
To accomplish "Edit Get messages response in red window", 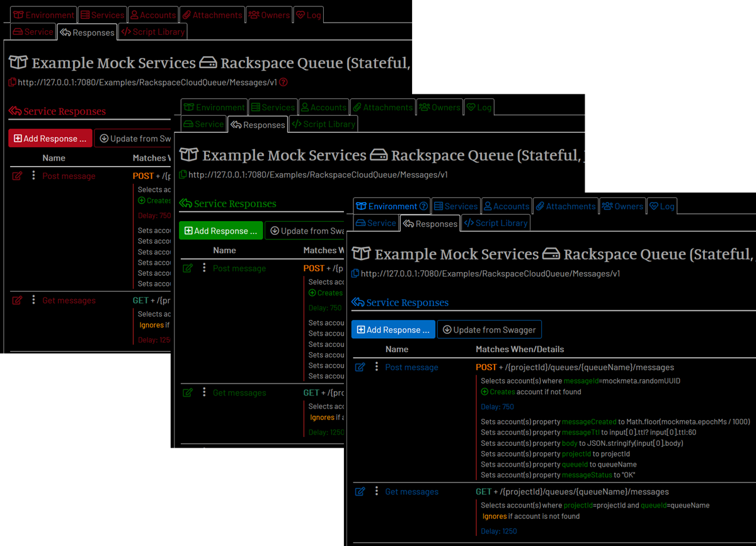I will (x=17, y=300).
